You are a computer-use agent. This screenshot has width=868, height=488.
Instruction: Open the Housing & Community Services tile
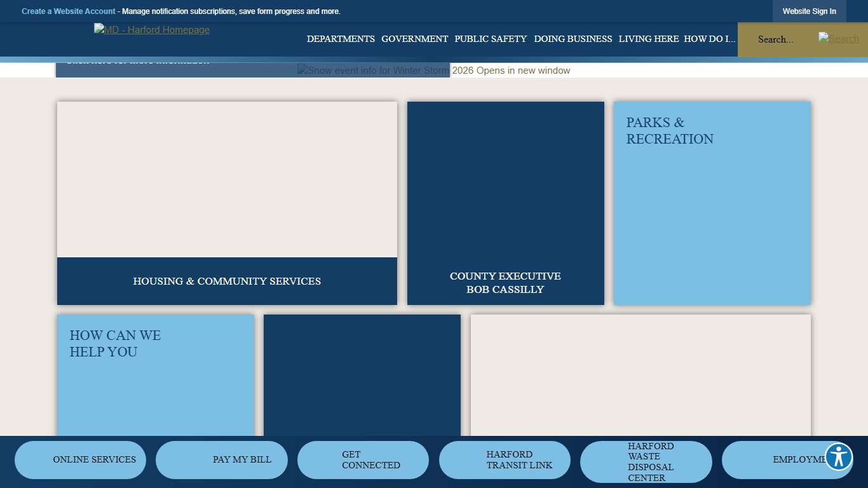coord(227,281)
